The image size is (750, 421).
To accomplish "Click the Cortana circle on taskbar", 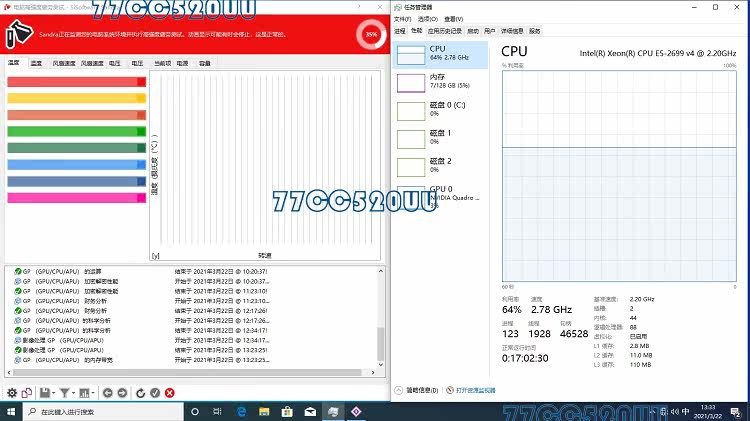I will [x=195, y=411].
